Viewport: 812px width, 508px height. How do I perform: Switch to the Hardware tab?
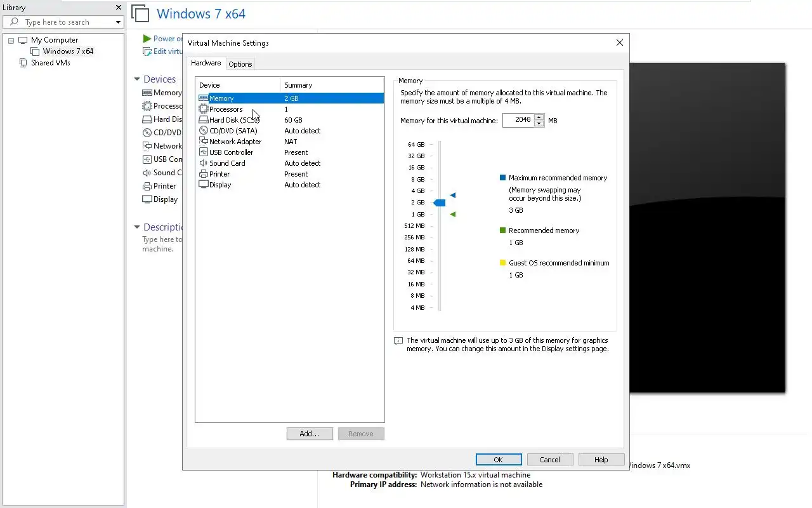coord(206,63)
